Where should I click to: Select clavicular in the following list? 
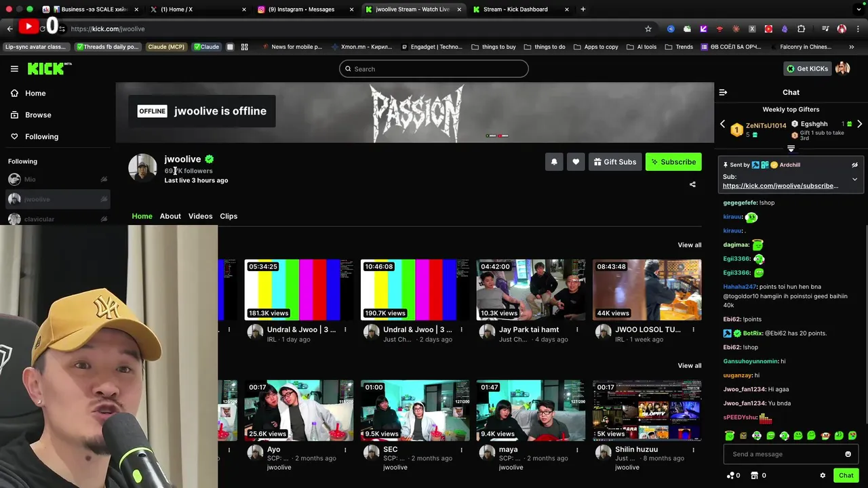tap(57, 219)
